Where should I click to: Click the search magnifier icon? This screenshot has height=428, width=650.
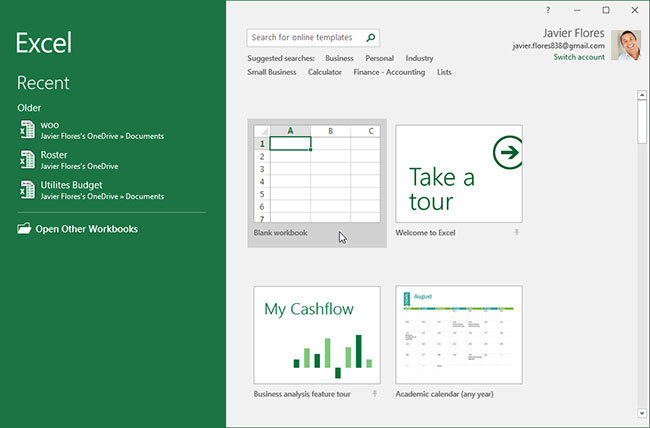point(371,38)
